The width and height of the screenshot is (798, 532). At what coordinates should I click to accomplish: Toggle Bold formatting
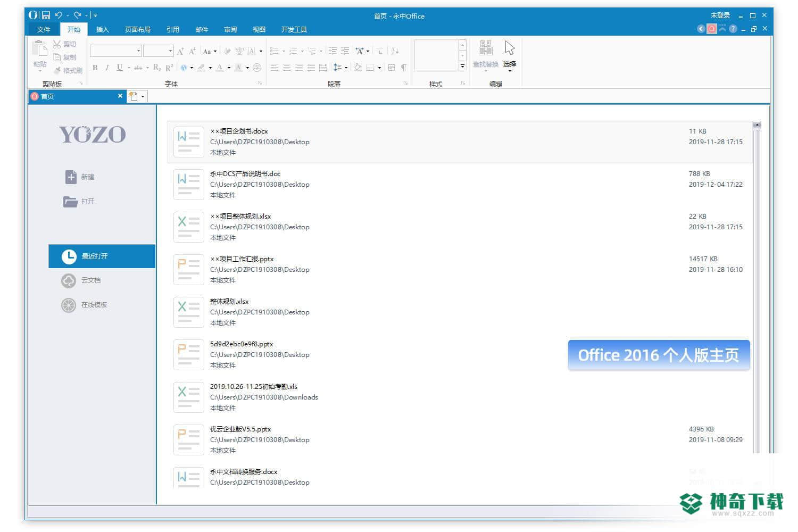pos(95,68)
